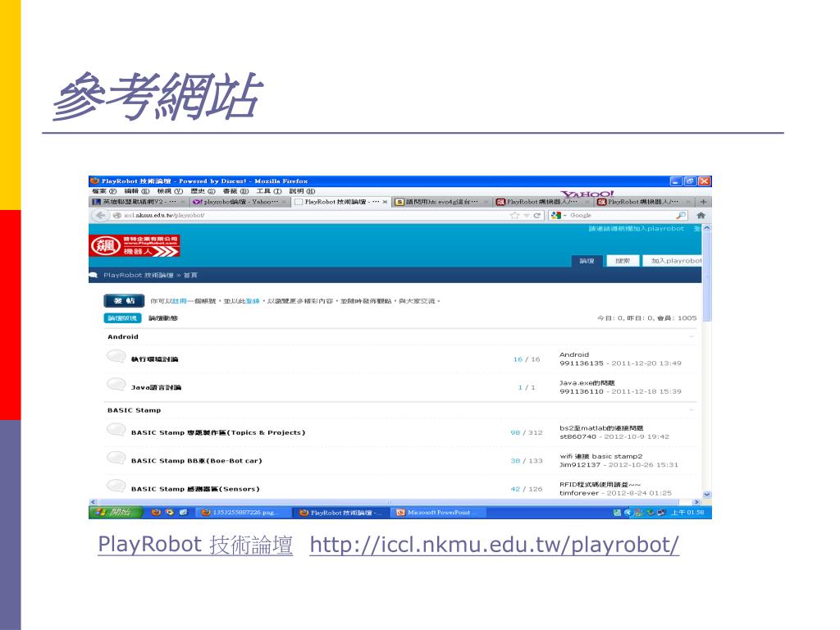Switch to the playrobot論壇 - Yahoo tab

[x=240, y=202]
